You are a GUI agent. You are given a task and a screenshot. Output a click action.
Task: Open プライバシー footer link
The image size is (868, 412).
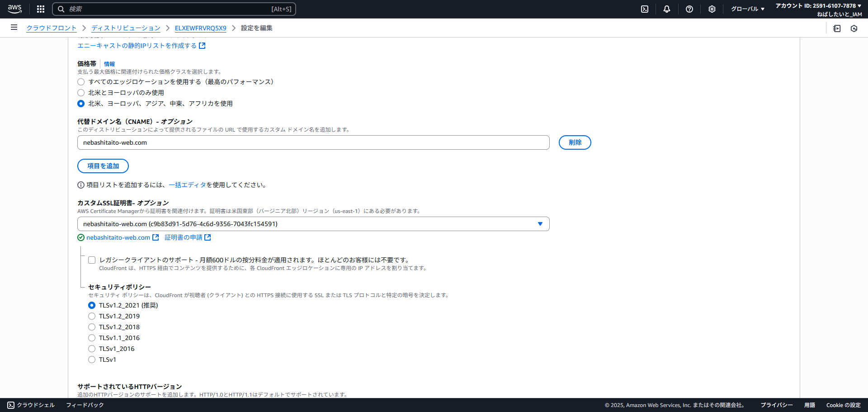click(777, 405)
